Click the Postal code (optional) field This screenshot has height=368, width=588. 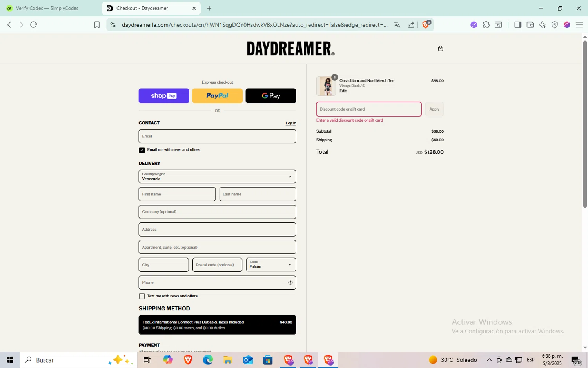click(217, 265)
